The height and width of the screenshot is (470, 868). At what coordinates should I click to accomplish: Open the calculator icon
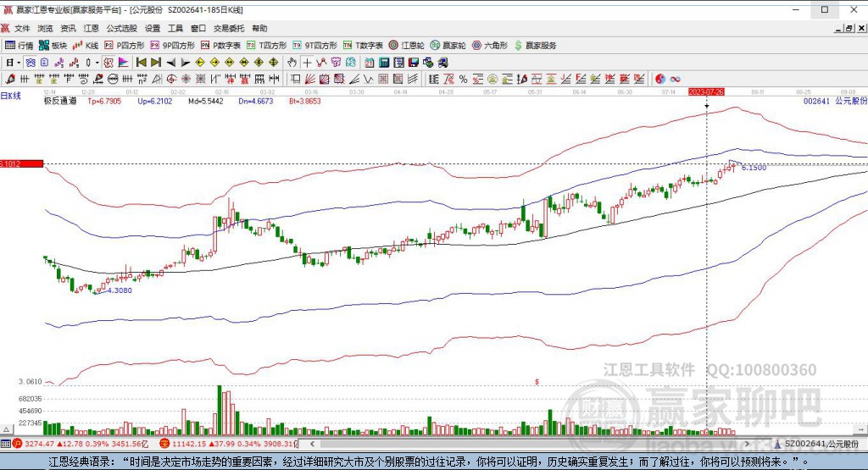[384, 63]
